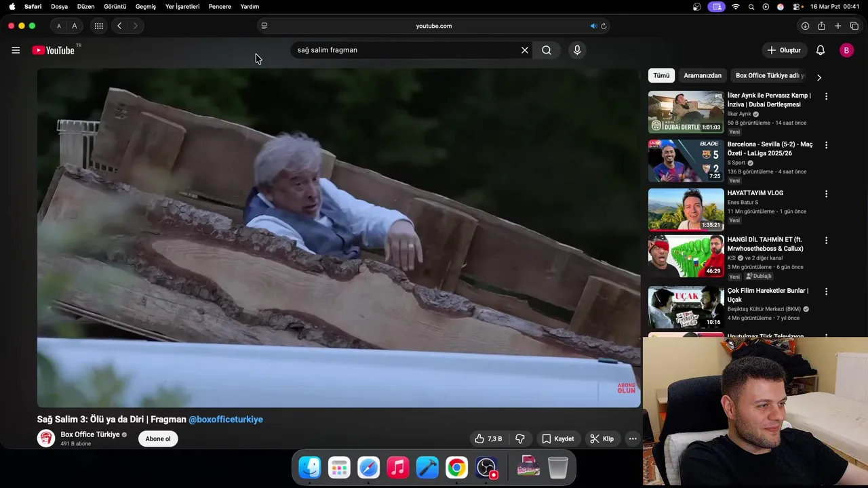The width and height of the screenshot is (868, 488).
Task: Open Safari start page grid
Action: [x=99, y=26]
